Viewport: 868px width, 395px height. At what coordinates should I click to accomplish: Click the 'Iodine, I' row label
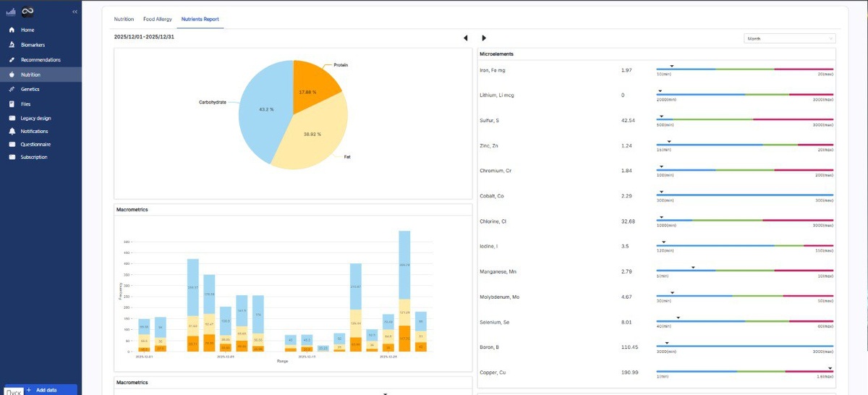(488, 246)
